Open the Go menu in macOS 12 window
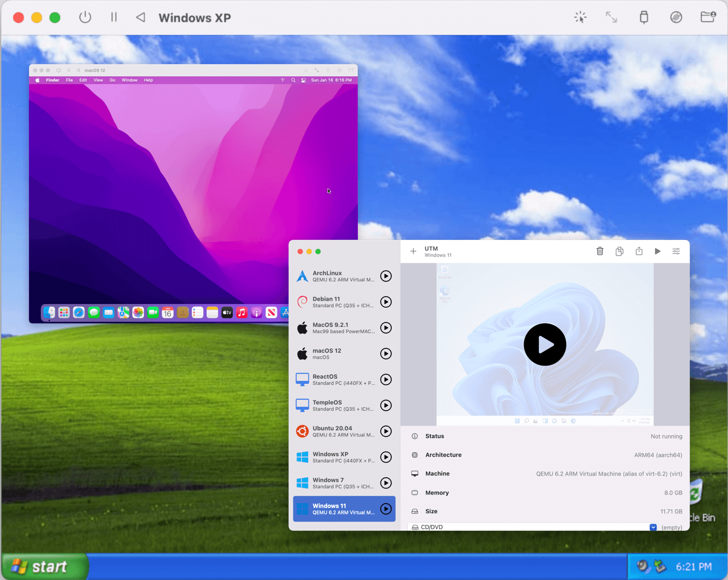Screen dimensions: 728x580 tap(112, 80)
